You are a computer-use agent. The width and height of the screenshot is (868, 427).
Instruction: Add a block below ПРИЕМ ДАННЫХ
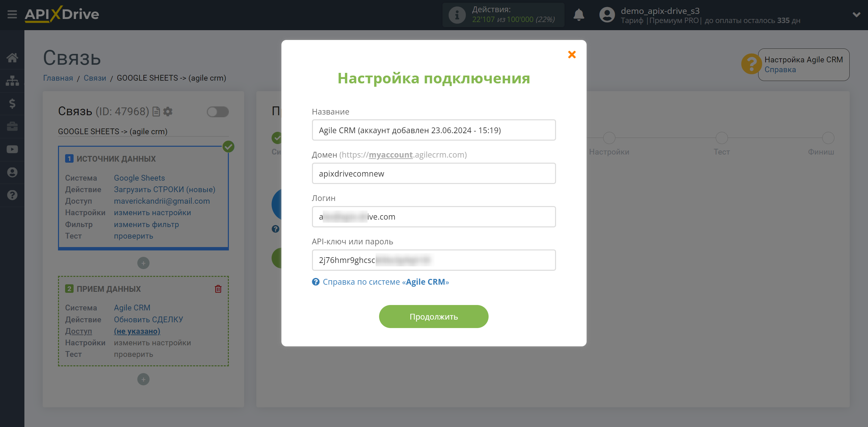tap(143, 379)
